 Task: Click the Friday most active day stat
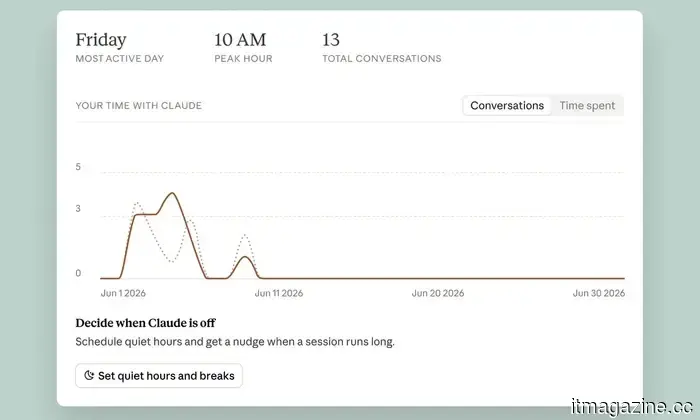pos(101,40)
